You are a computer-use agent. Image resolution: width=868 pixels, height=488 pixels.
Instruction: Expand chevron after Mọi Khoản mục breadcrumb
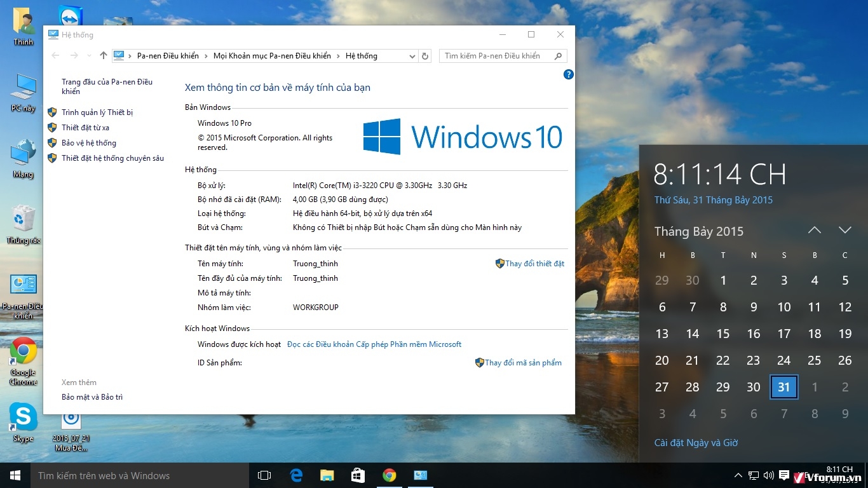pyautogui.click(x=338, y=56)
